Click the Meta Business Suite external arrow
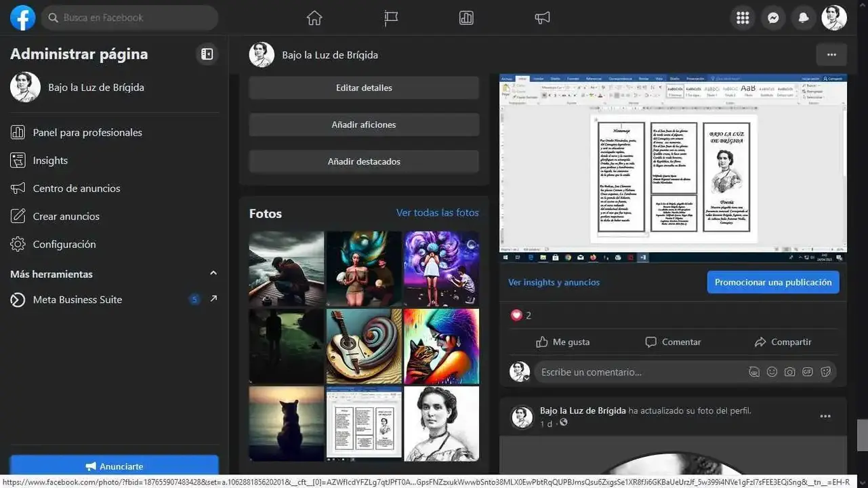The height and width of the screenshot is (488, 868). click(213, 298)
